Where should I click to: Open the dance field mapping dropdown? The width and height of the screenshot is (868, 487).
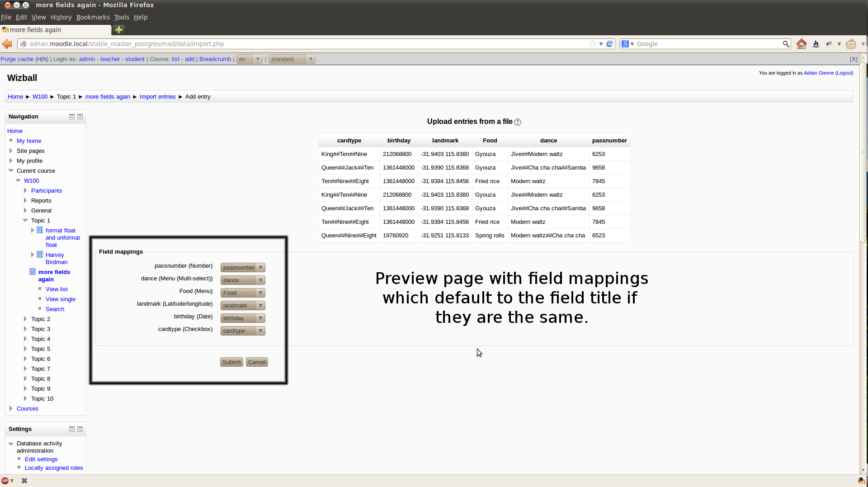[x=243, y=280]
